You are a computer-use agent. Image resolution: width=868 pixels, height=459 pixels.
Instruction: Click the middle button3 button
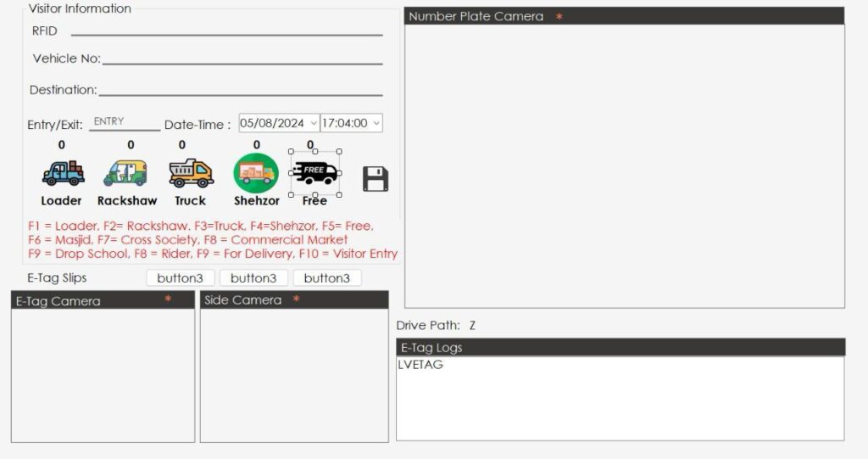coord(253,277)
